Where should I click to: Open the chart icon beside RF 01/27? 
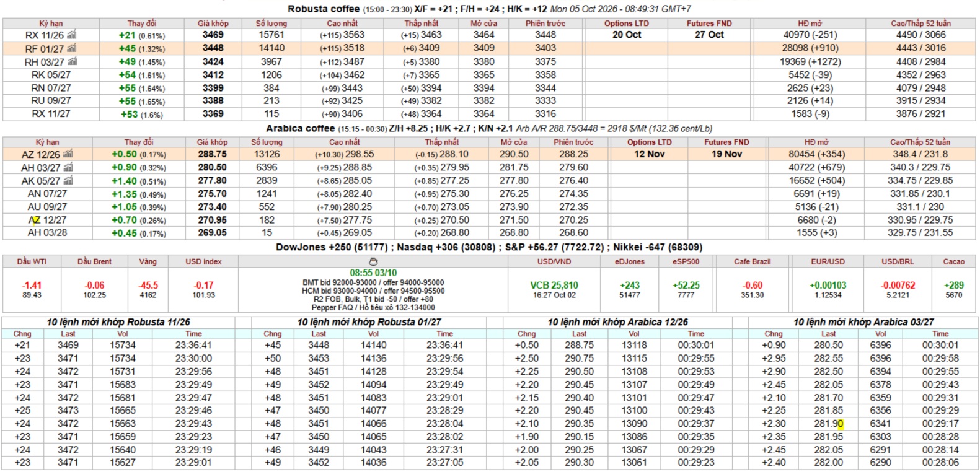click(72, 48)
